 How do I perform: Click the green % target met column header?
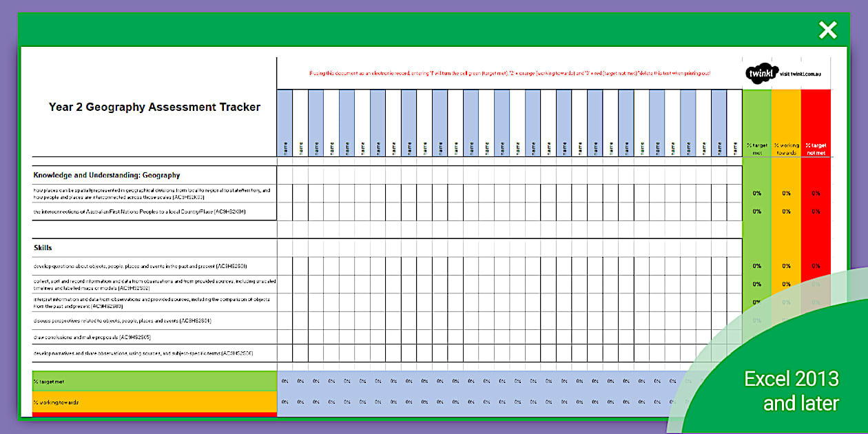click(x=756, y=124)
